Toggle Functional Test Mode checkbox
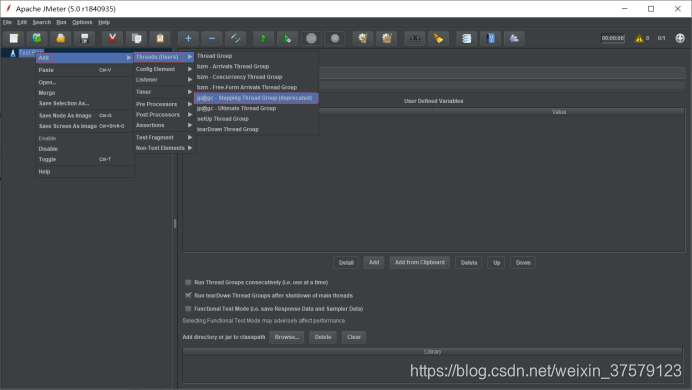This screenshot has height=390, width=692. 188,309
